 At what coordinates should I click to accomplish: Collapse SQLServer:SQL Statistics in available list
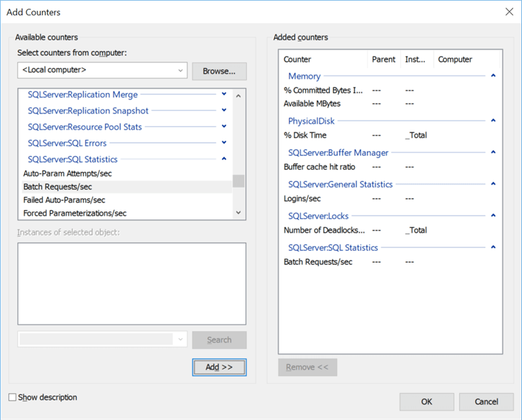[x=224, y=159]
